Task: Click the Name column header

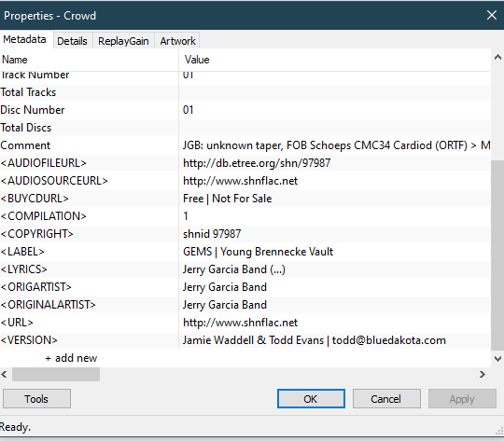Action: (89, 60)
